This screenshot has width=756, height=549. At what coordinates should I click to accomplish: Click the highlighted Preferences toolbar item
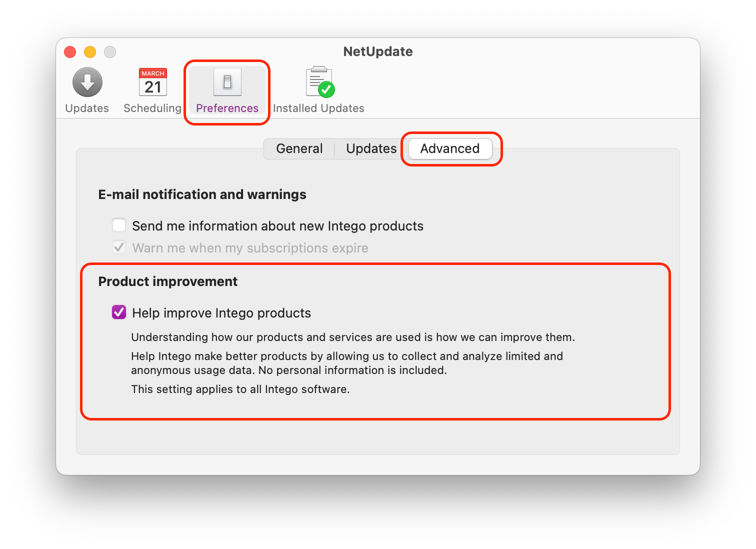click(226, 91)
